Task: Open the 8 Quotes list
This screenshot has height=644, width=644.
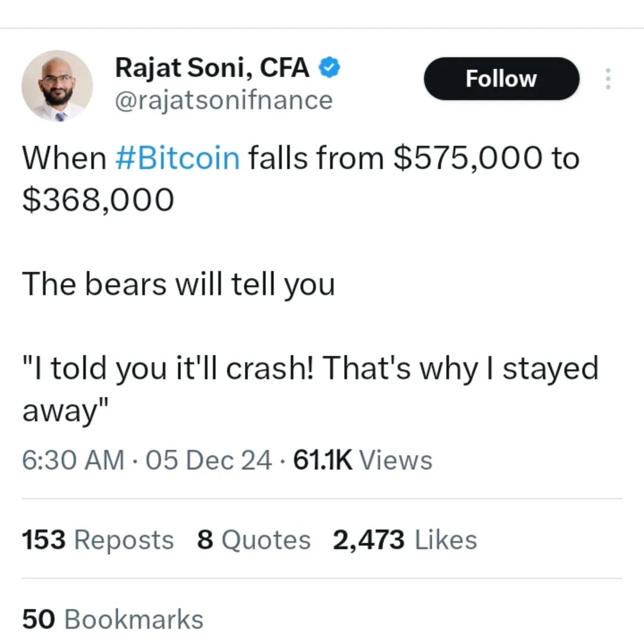Action: click(x=254, y=539)
